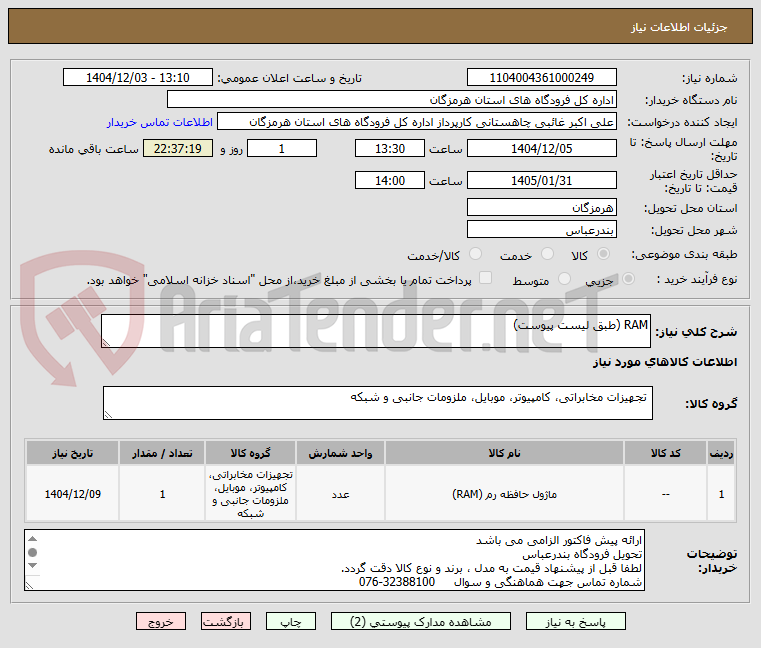Click the need date cell 1404/12/09
Image resolution: width=761 pixels, height=648 pixels.
(72, 494)
